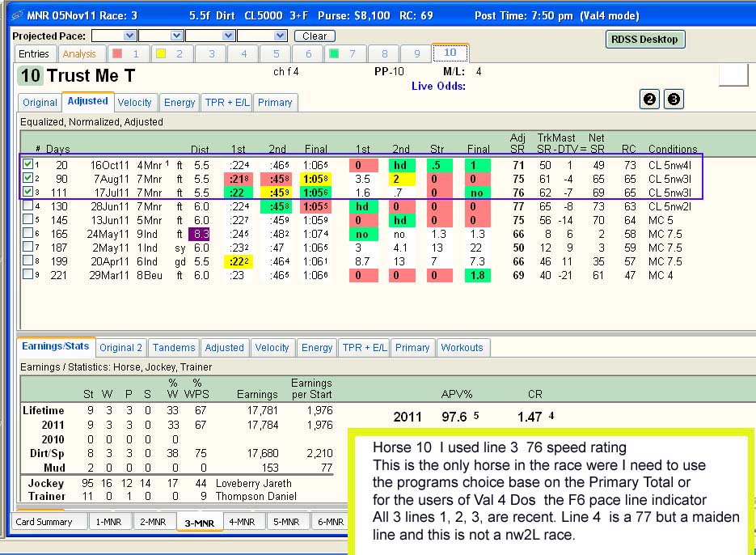Uncheck pace line 2 checkbox (7Aug11)

tap(28, 178)
